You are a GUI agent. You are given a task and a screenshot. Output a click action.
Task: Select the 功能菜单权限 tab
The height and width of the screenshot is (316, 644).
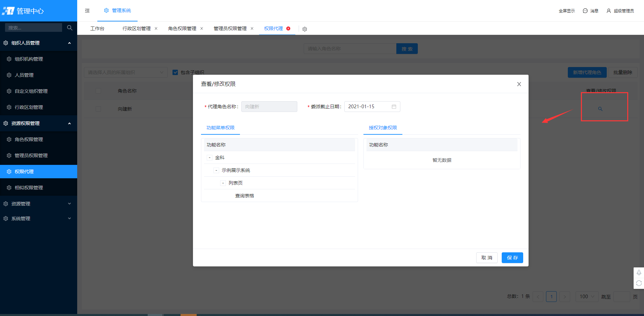click(x=220, y=128)
